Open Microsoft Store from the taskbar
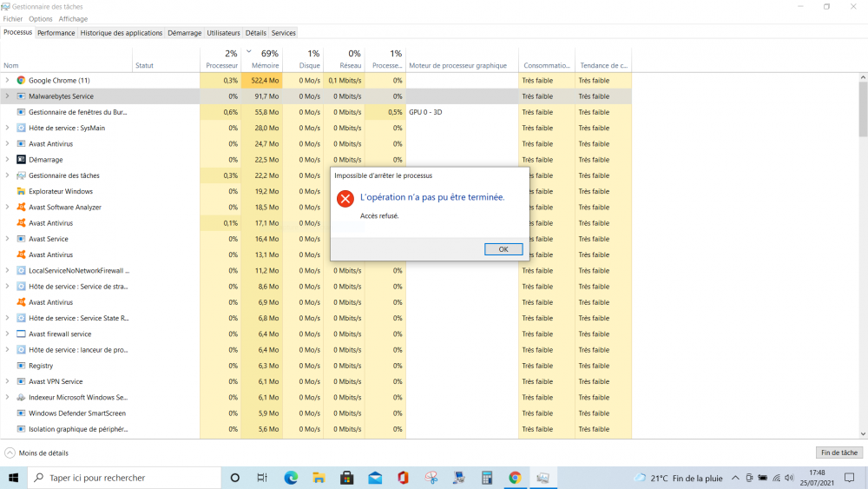The image size is (868, 489). coord(347,478)
